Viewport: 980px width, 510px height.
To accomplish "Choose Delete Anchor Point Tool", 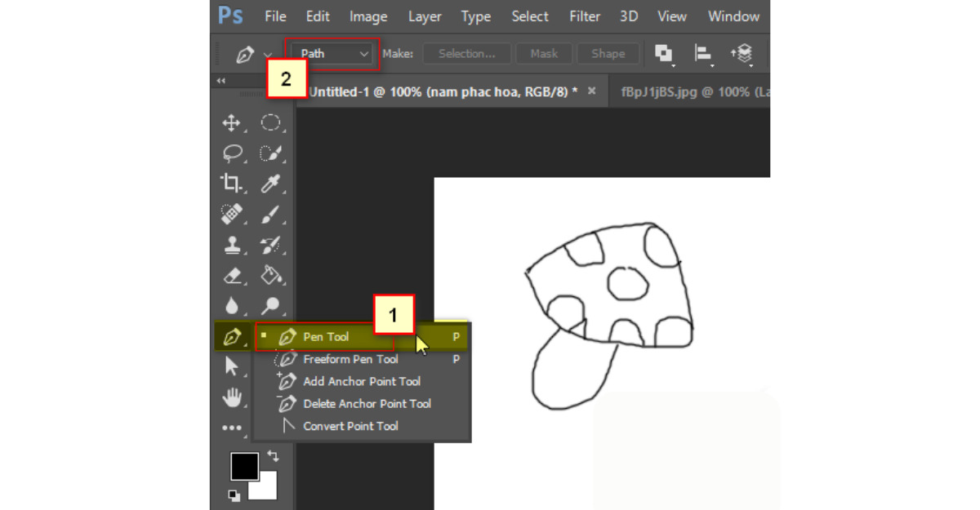I will (360, 404).
